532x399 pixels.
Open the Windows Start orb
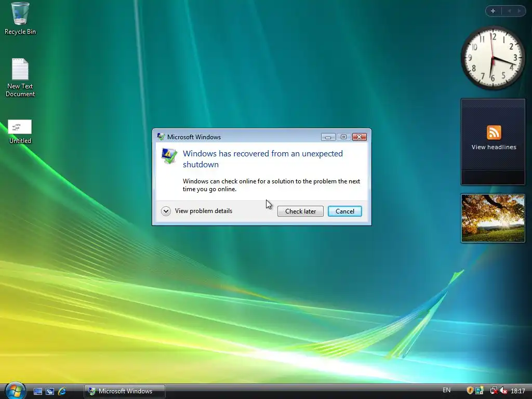pos(15,391)
